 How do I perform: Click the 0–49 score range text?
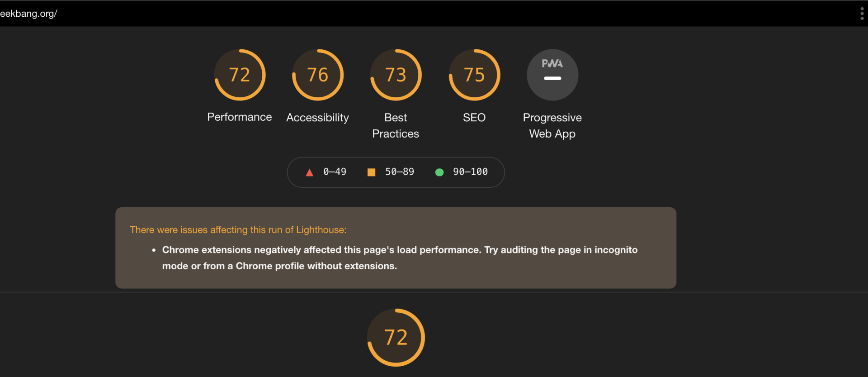[x=335, y=172]
